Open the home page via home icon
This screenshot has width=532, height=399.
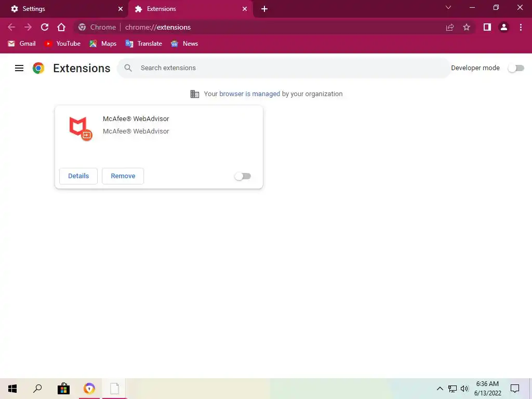tap(61, 27)
